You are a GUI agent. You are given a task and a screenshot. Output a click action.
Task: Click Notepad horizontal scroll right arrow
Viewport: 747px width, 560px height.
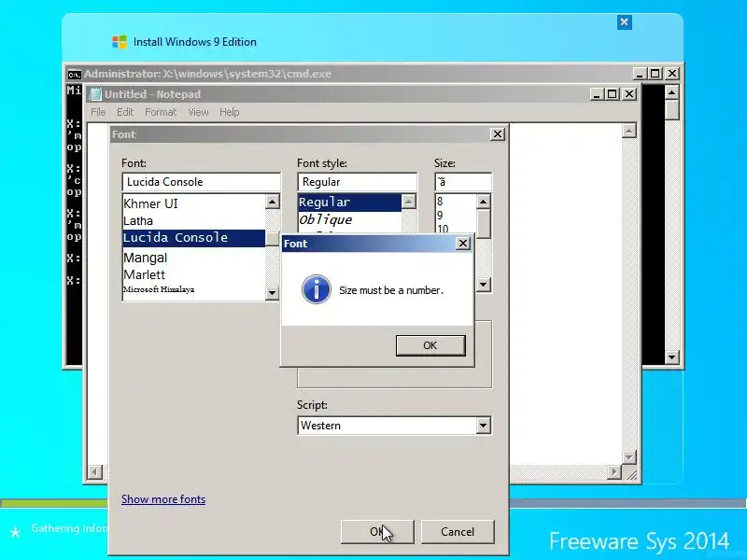pos(614,472)
